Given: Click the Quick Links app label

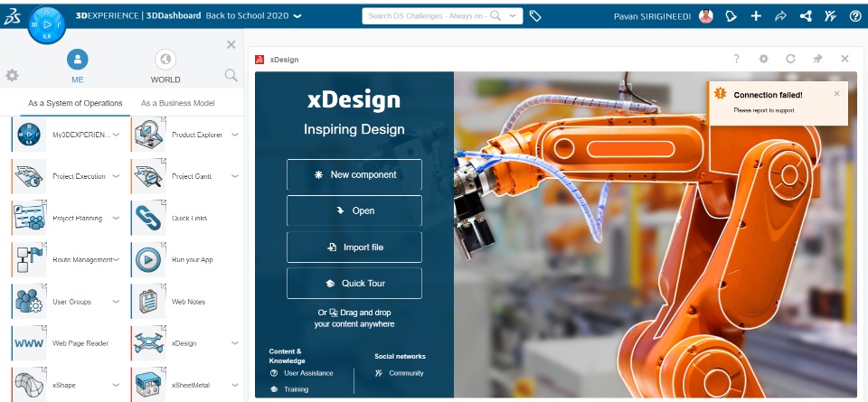Looking at the screenshot, I should (189, 218).
